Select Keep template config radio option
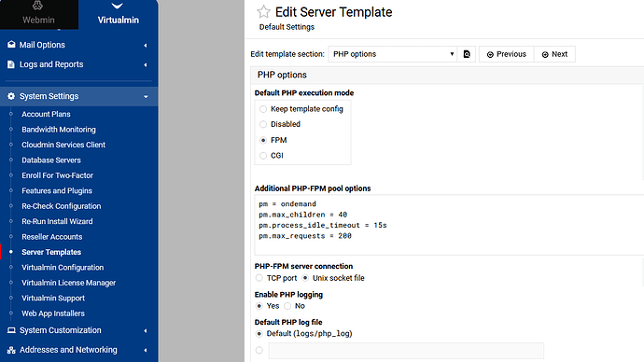Image resolution: width=644 pixels, height=362 pixels. (x=263, y=109)
